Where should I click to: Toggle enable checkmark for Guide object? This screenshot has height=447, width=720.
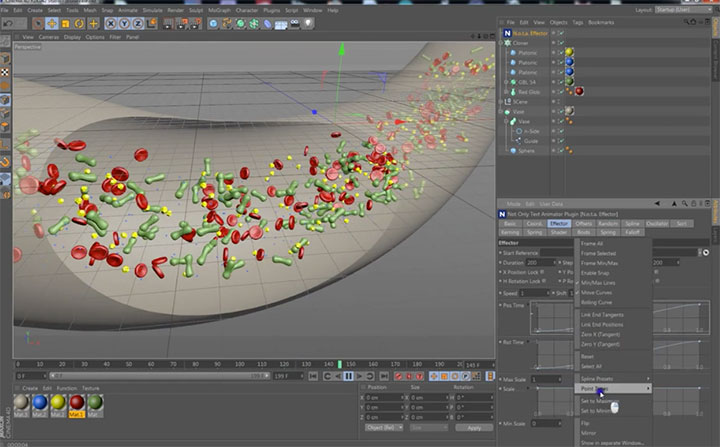click(561, 141)
